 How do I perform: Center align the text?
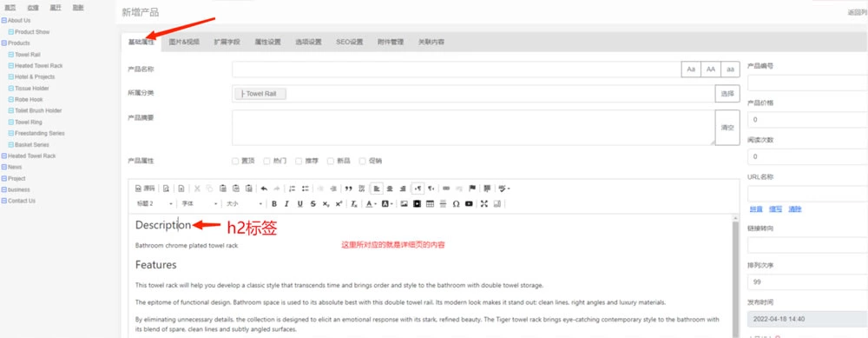(389, 189)
